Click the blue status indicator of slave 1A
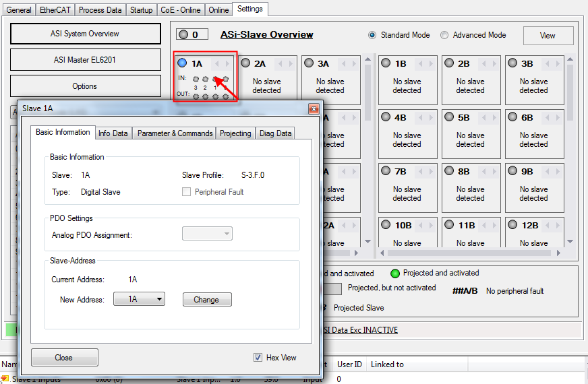This screenshot has width=588, height=384. click(x=182, y=63)
